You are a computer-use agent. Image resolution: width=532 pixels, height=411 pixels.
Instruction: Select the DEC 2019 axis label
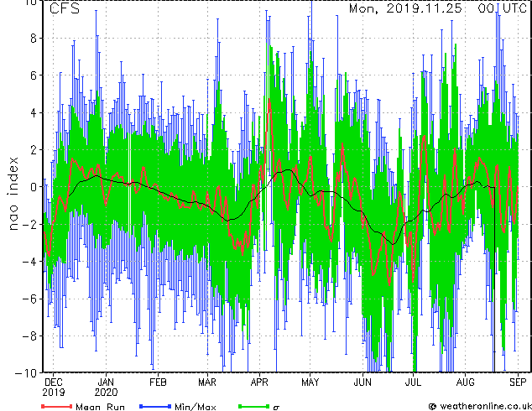[53, 388]
